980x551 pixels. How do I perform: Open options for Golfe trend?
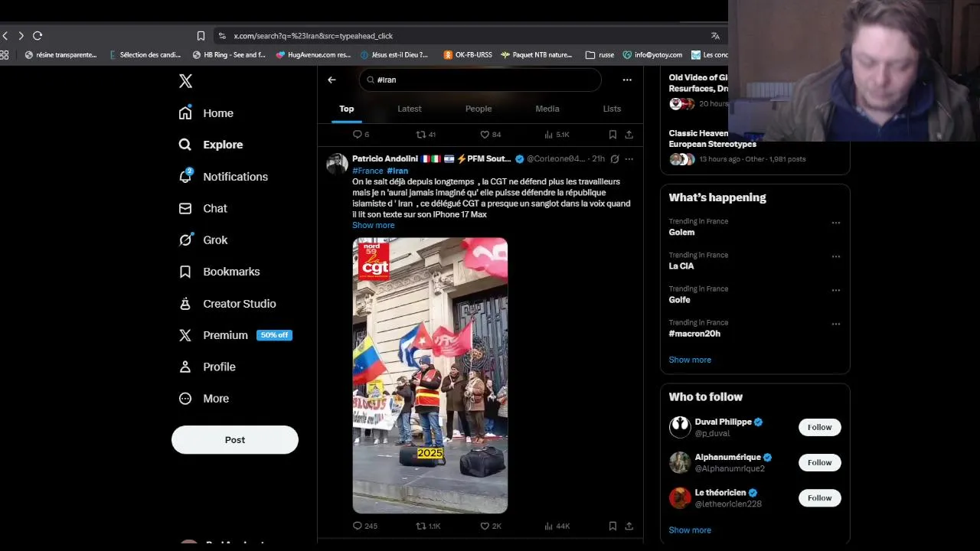pyautogui.click(x=836, y=290)
